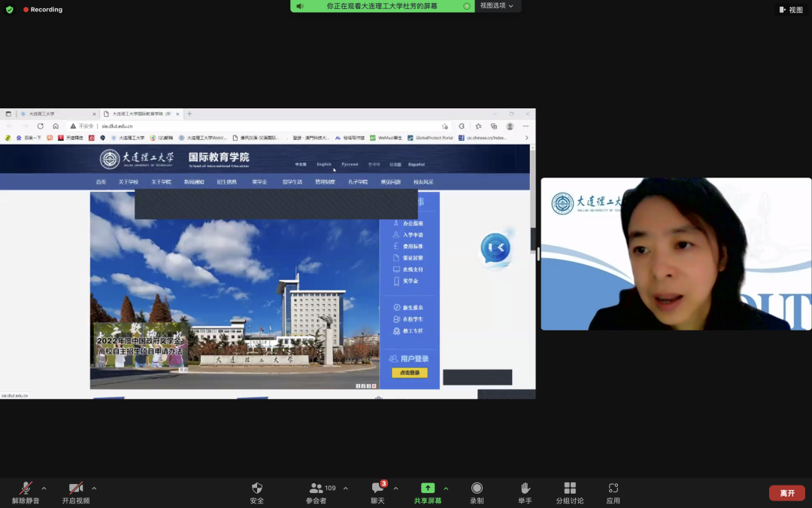Select carousel slide number 1
The image size is (812, 508).
(358, 386)
